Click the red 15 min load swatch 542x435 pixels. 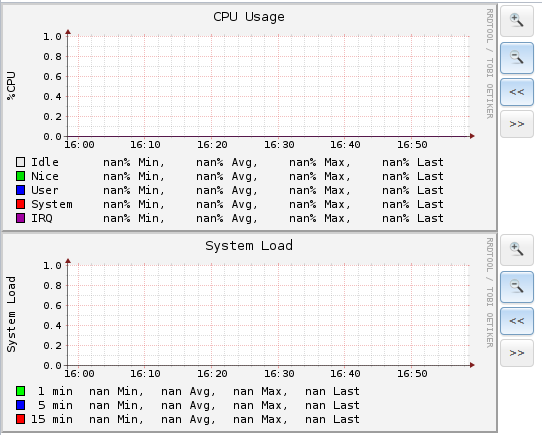(x=20, y=419)
